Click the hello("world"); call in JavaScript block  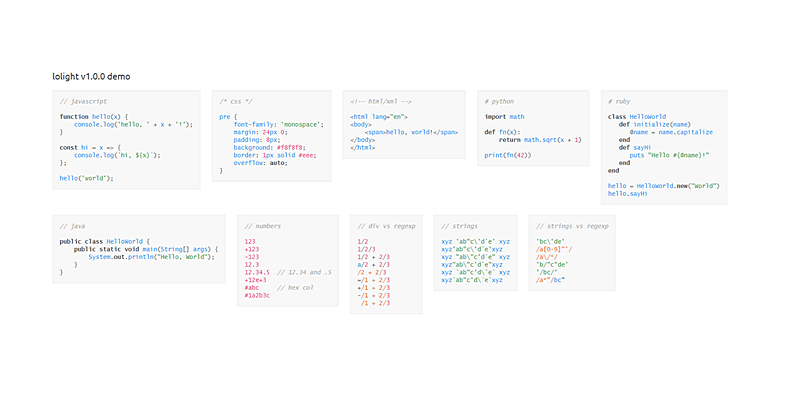pyautogui.click(x=87, y=178)
